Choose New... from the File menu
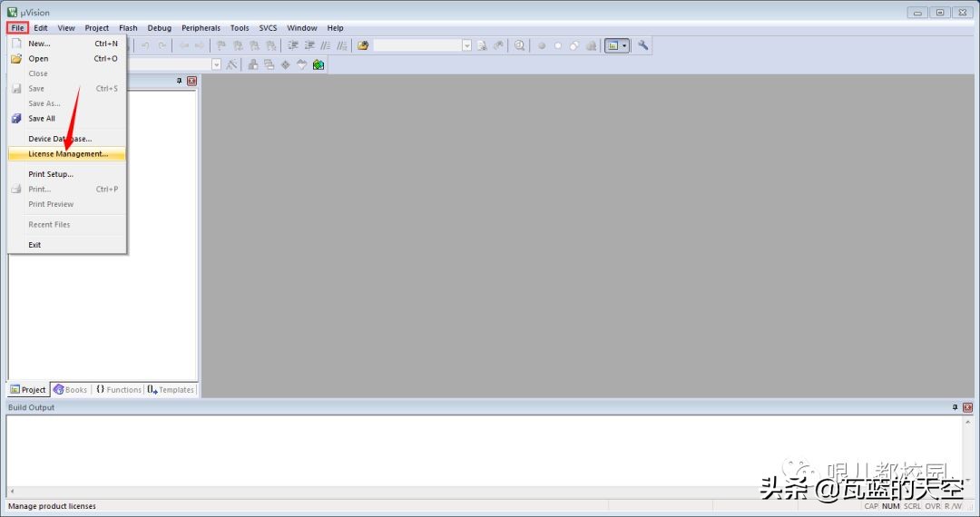The image size is (980, 517). pyautogui.click(x=67, y=44)
